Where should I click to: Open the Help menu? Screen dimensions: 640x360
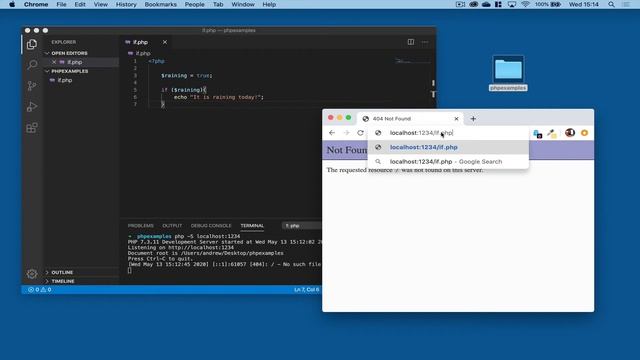[269, 4]
